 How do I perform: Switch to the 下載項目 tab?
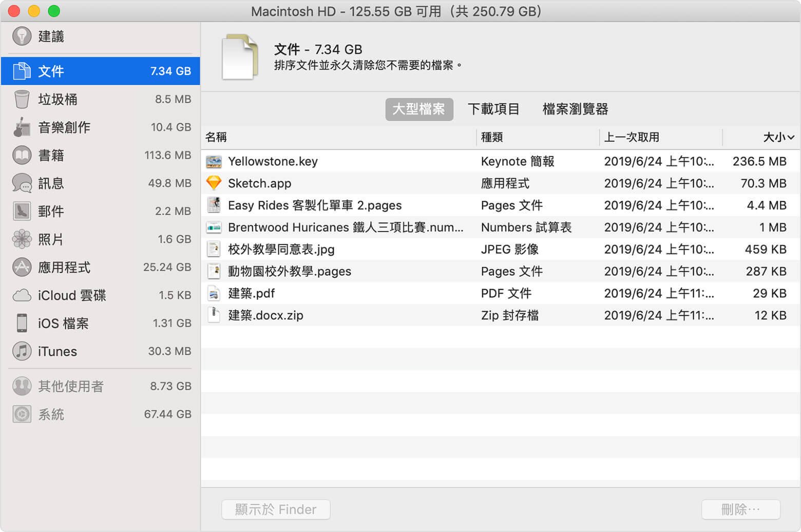493,109
